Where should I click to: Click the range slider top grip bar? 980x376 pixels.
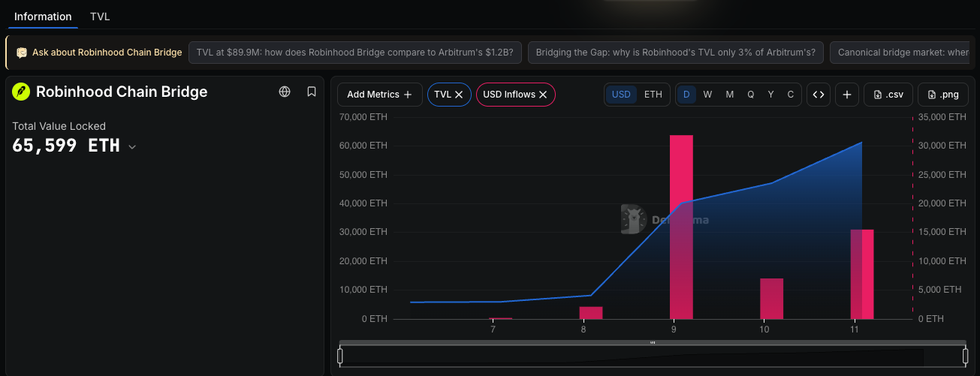[x=653, y=342]
